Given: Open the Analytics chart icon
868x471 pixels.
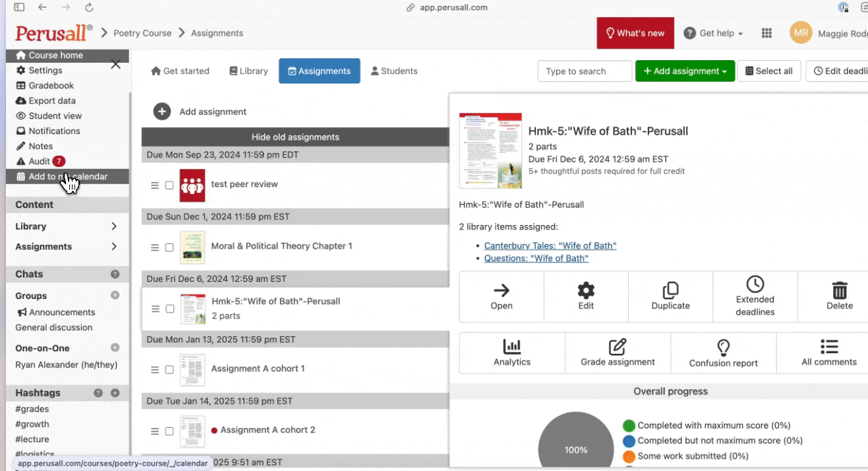Looking at the screenshot, I should 512,347.
